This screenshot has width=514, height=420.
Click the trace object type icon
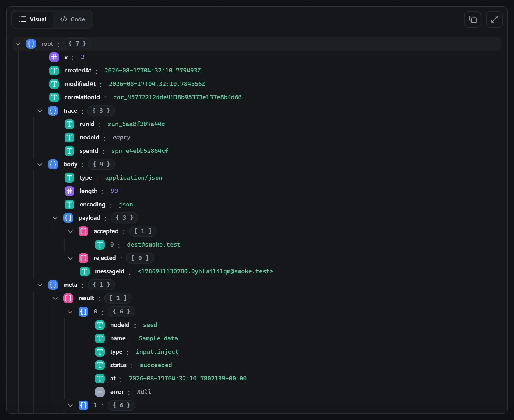tap(53, 111)
